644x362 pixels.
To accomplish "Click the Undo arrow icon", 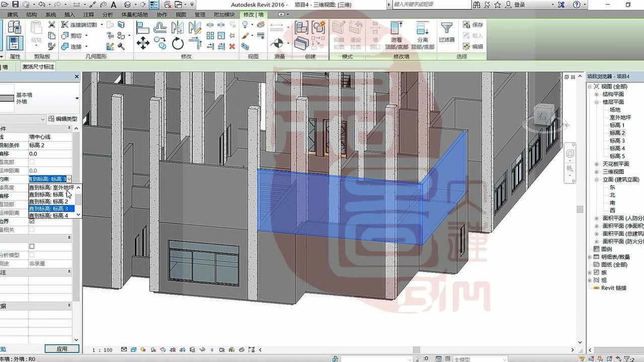I will 43,5.
